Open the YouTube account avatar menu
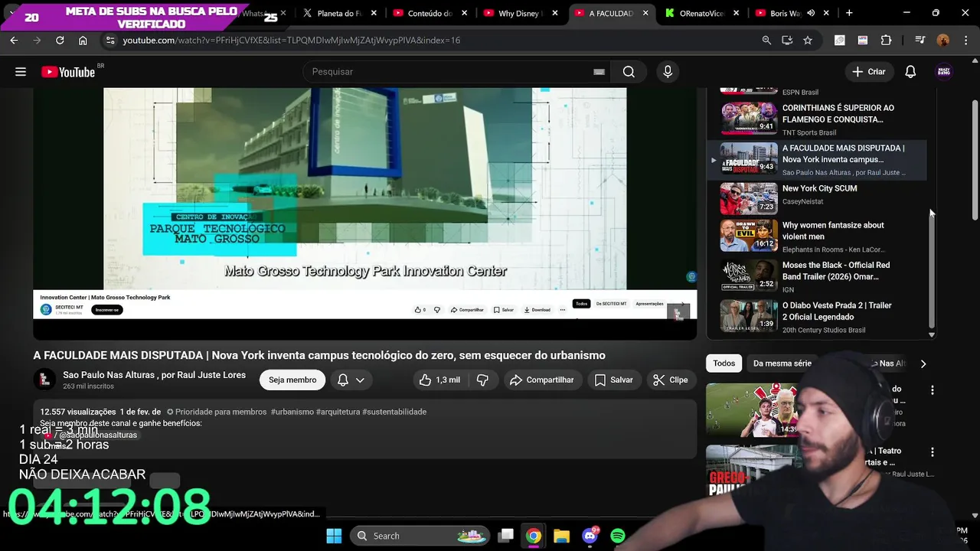Screen dimensions: 980x551 pyautogui.click(x=944, y=72)
